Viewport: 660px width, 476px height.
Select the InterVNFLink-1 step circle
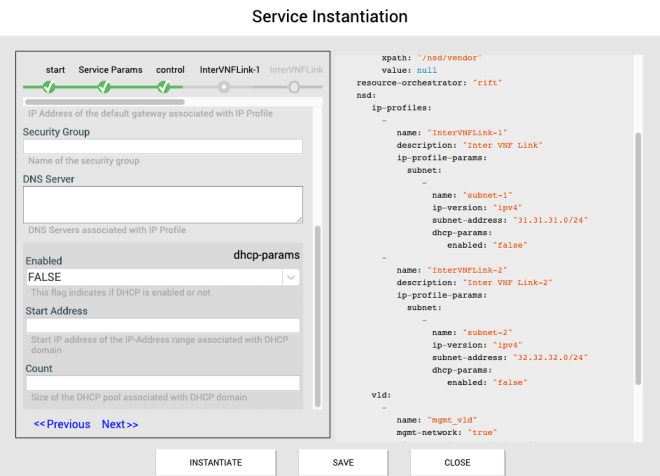click(224, 87)
